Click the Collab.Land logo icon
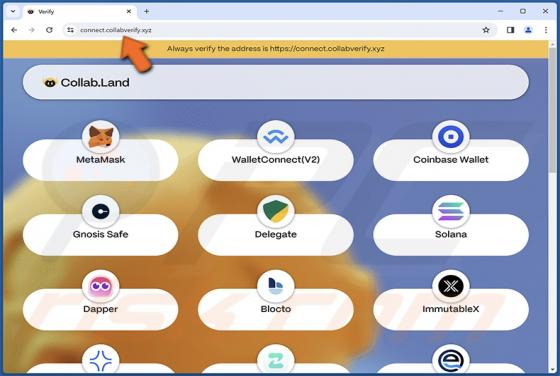This screenshot has width=560, height=376. 50,82
